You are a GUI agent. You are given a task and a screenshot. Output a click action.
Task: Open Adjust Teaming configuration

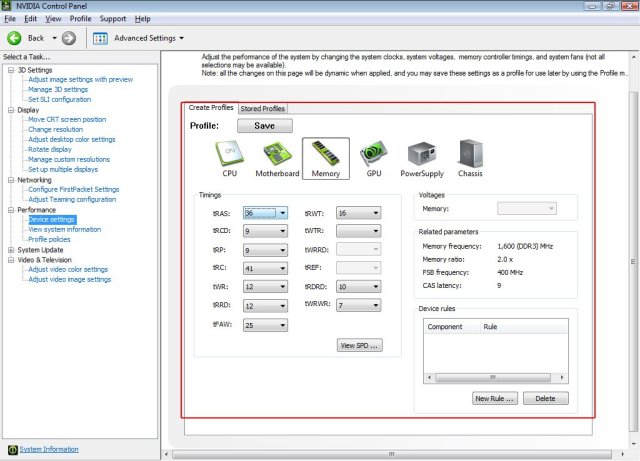pos(72,200)
